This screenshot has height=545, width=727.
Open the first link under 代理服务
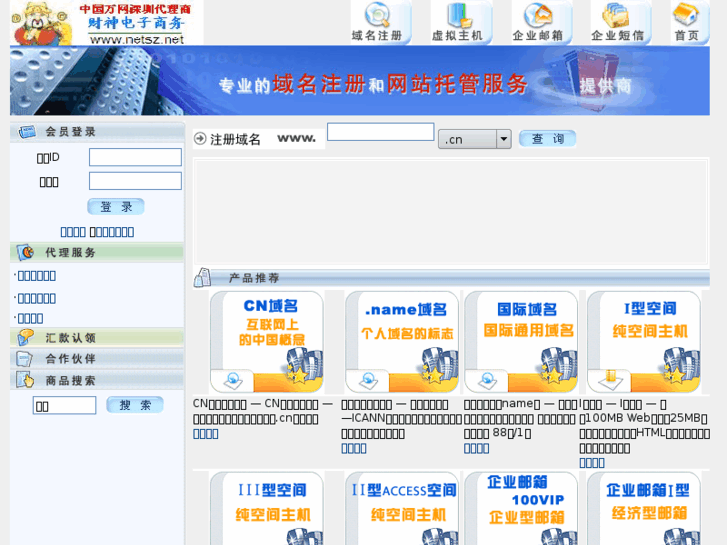37,276
